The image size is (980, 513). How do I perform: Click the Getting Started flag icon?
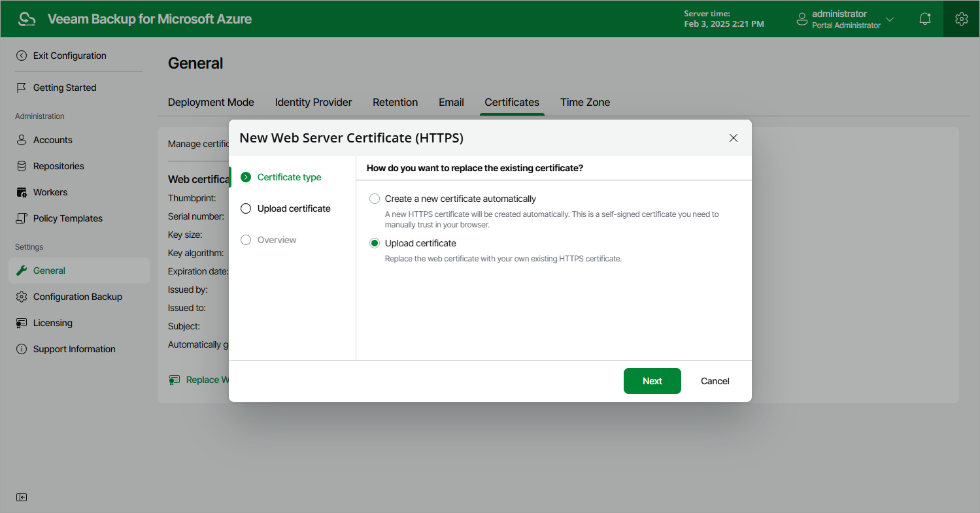pyautogui.click(x=22, y=88)
